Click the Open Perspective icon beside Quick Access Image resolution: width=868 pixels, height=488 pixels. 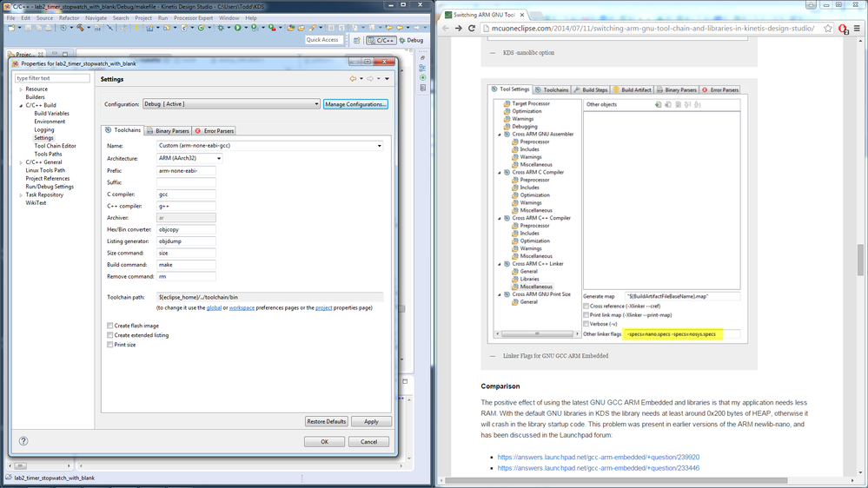click(x=357, y=40)
